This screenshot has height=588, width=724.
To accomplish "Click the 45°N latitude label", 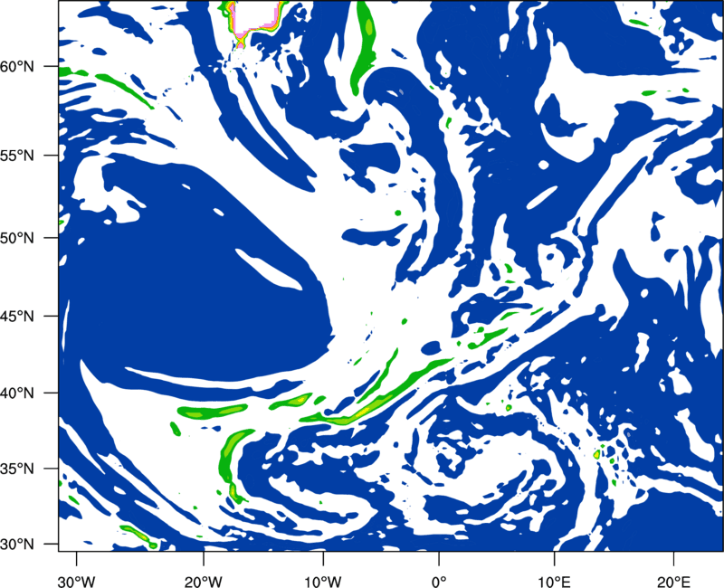I will pyautogui.click(x=17, y=317).
